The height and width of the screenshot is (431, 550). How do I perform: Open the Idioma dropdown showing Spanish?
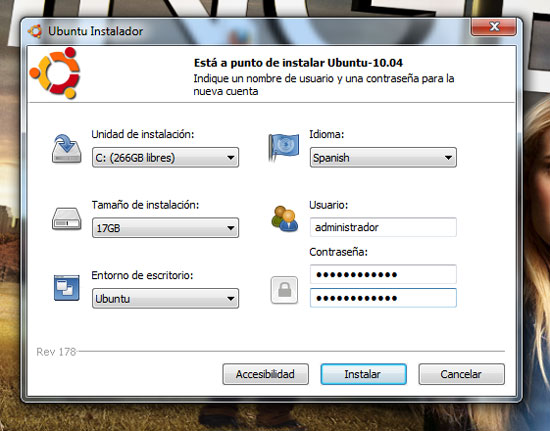(x=383, y=157)
